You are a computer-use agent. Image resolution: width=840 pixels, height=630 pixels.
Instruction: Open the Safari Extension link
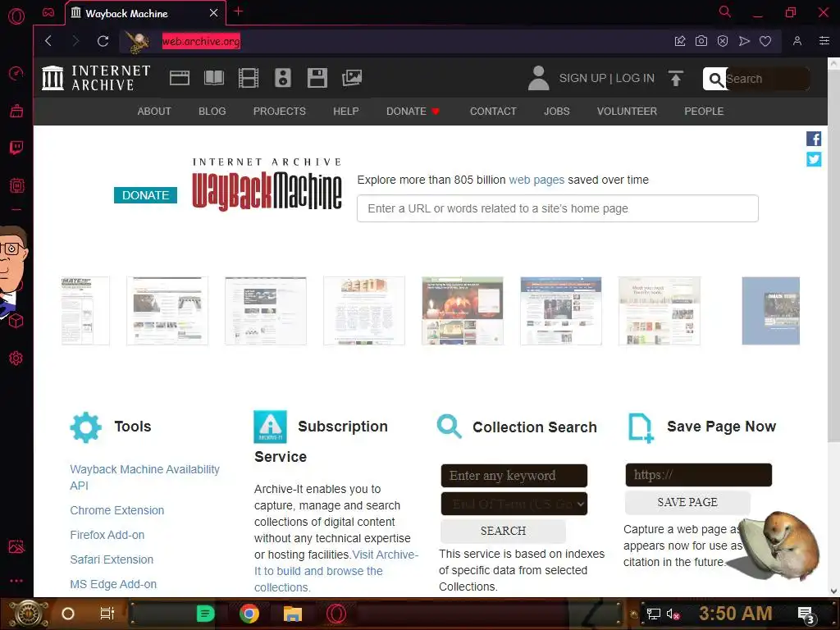click(x=112, y=559)
